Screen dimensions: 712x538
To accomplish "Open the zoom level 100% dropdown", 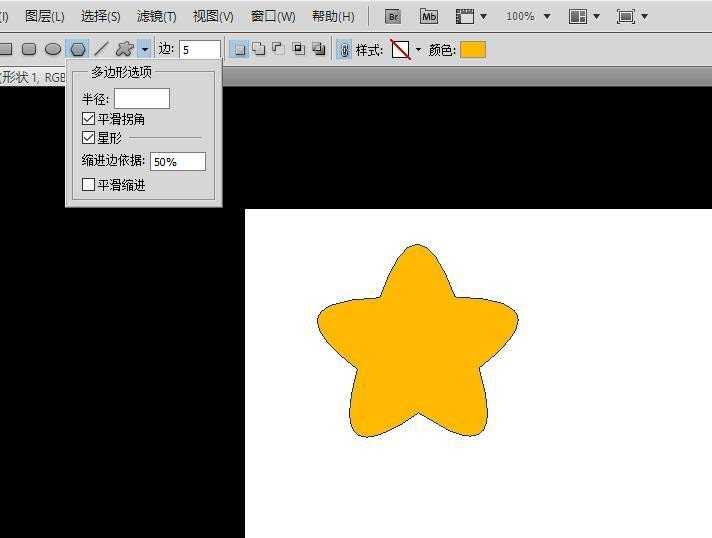I will pos(528,16).
